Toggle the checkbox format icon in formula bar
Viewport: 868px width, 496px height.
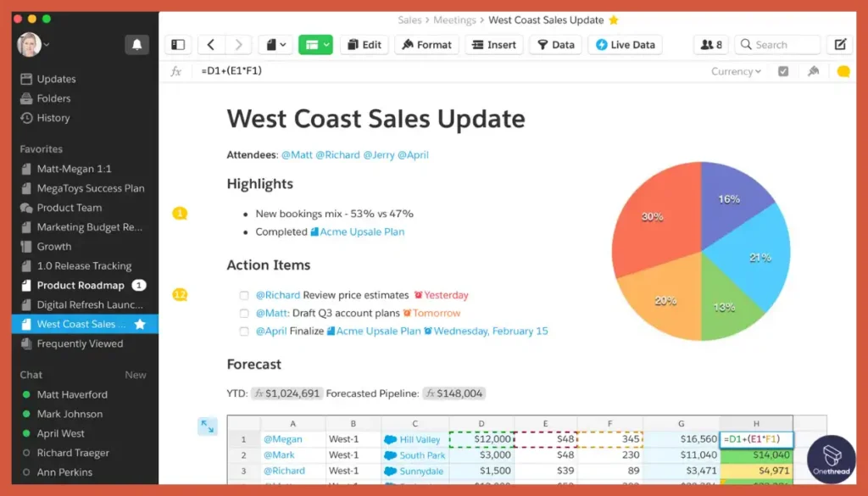pyautogui.click(x=783, y=71)
